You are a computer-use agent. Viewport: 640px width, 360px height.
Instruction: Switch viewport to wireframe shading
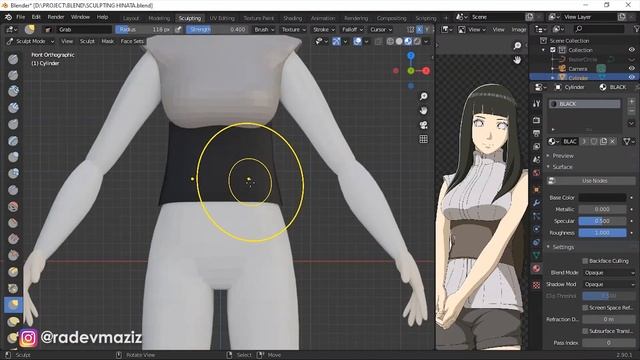click(390, 41)
